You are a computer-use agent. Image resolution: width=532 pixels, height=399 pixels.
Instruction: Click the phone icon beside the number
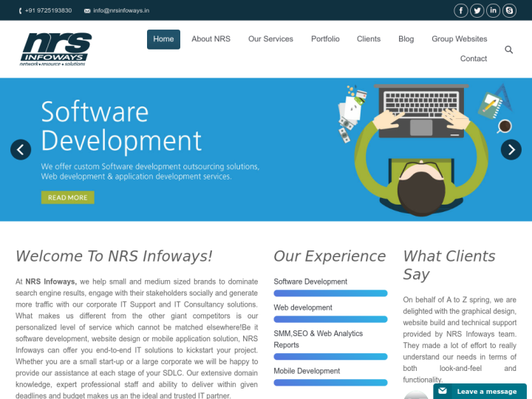(21, 11)
